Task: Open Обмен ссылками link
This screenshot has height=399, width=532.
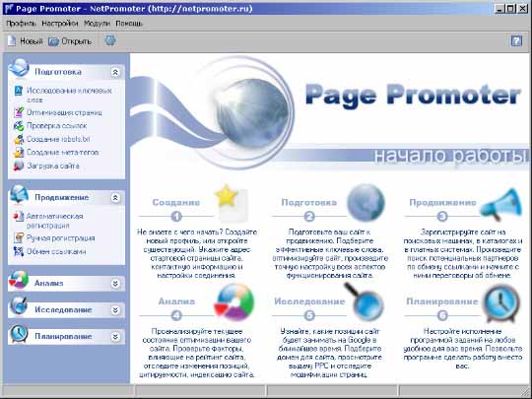Action: (56, 251)
